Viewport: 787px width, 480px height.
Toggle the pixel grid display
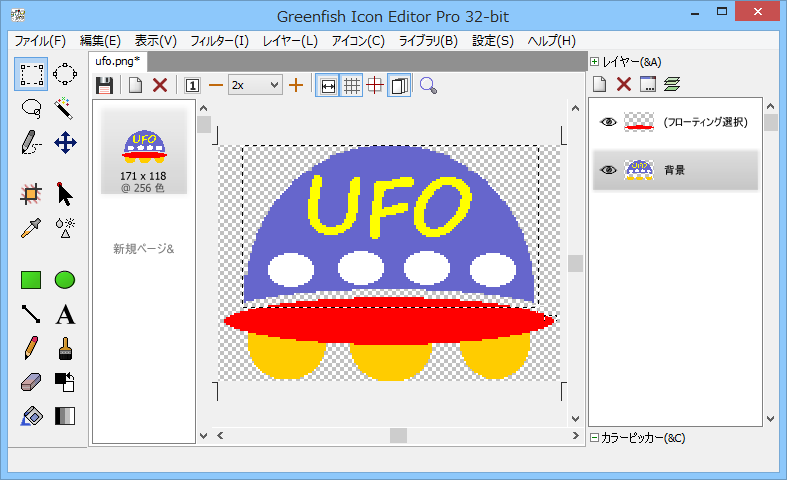click(351, 86)
